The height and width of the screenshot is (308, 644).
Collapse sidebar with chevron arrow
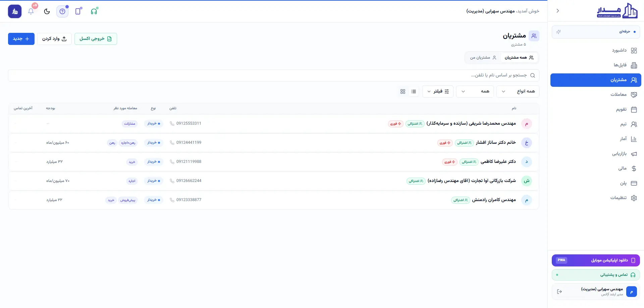pyautogui.click(x=557, y=11)
